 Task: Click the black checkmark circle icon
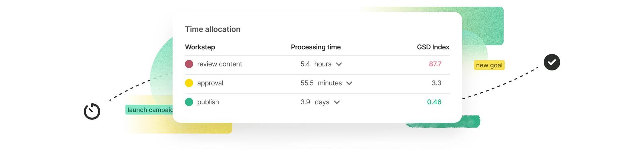point(552,62)
